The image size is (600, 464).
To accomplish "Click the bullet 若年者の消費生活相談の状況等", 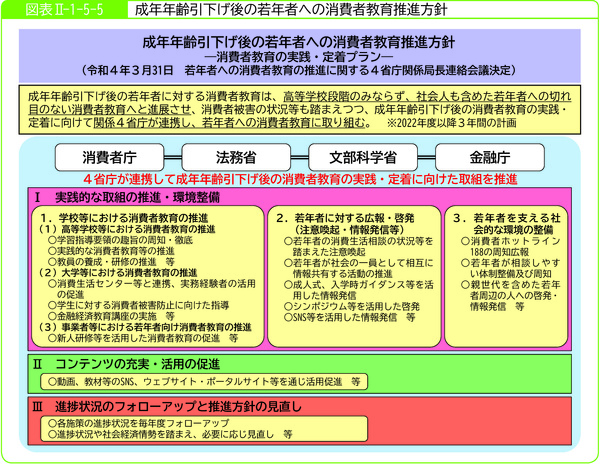I will 359,246.
